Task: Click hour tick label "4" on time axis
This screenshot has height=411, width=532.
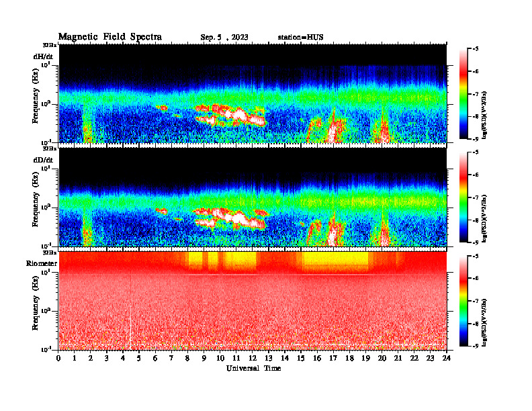Action: click(x=123, y=358)
